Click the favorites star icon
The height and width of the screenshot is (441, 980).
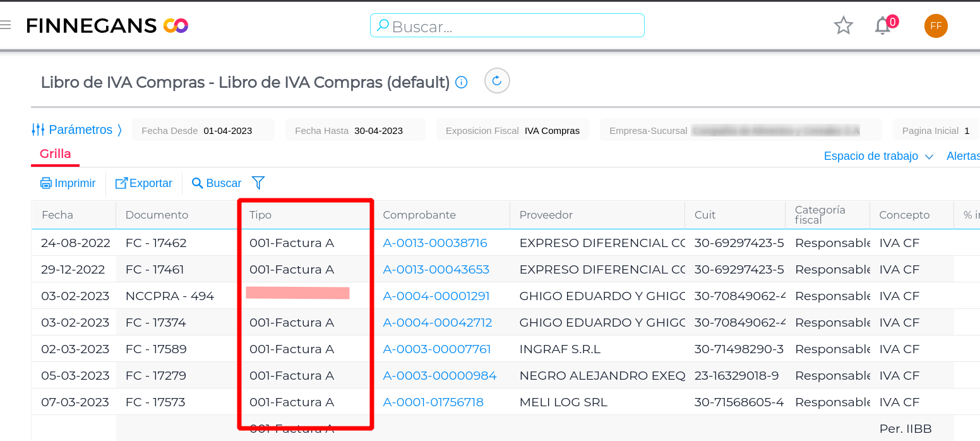coord(843,26)
